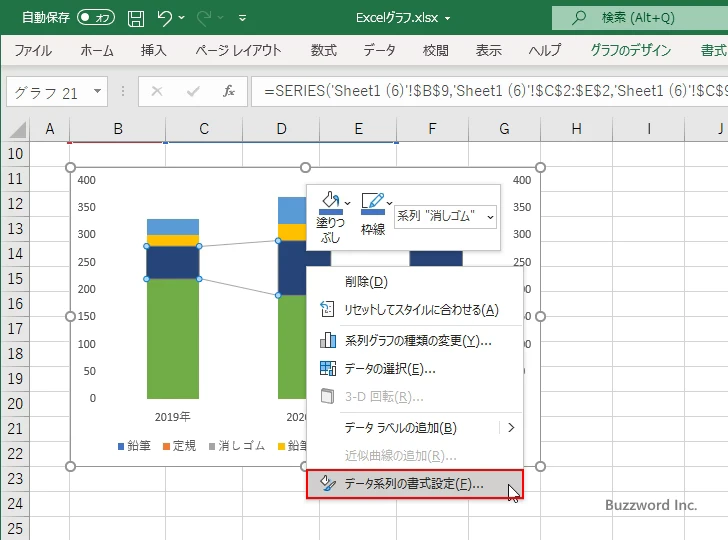
Task: Select row 17 header
Action: [x=15, y=329]
